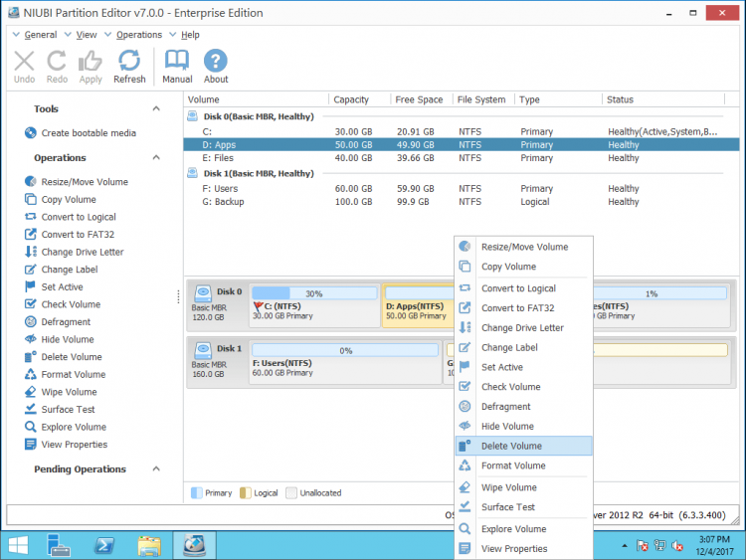Click the Undo toolbar icon

click(24, 62)
